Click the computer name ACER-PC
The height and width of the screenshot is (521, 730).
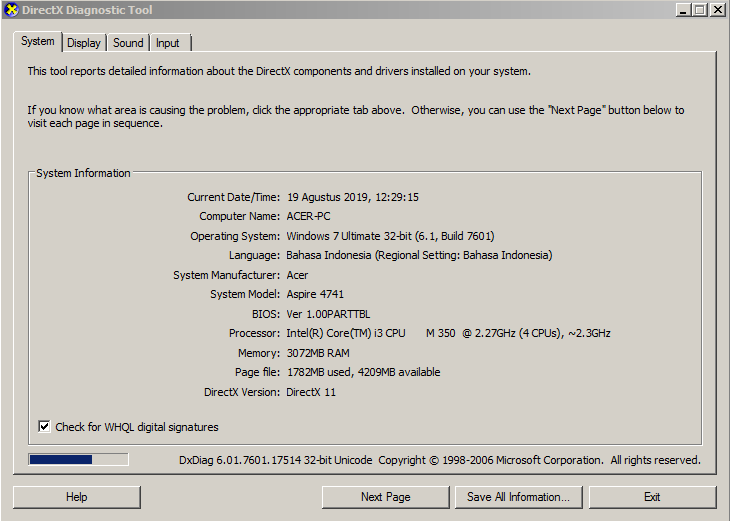pyautogui.click(x=308, y=216)
